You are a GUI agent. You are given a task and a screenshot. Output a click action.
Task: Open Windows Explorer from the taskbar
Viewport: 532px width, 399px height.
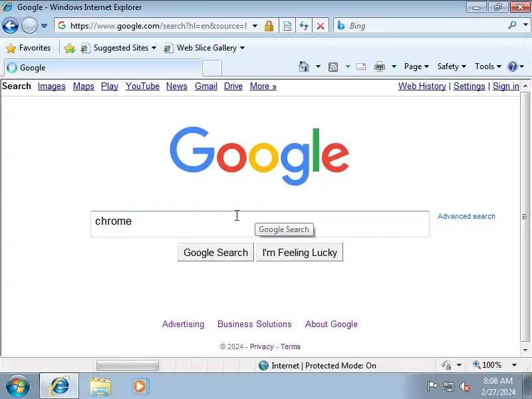point(100,386)
